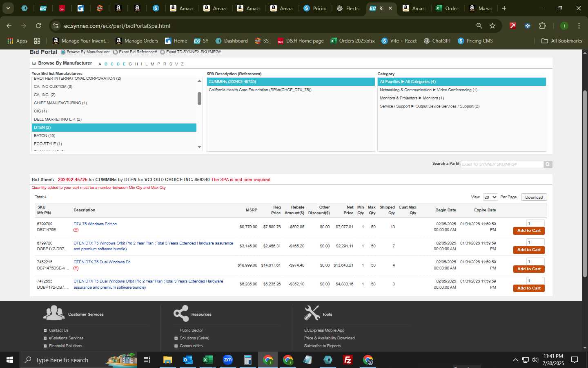Switch to the Orders Excel tab
The height and width of the screenshot is (368, 588).
click(447, 8)
